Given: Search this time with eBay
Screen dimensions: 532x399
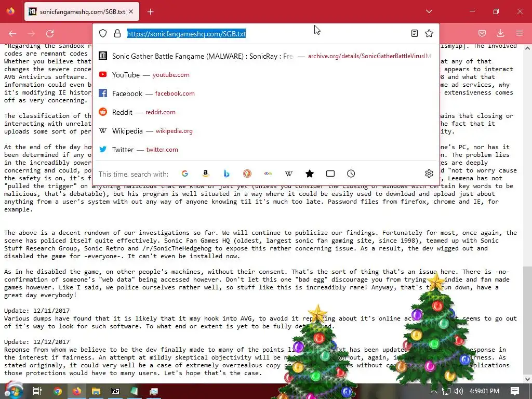Looking at the screenshot, I should [268, 174].
